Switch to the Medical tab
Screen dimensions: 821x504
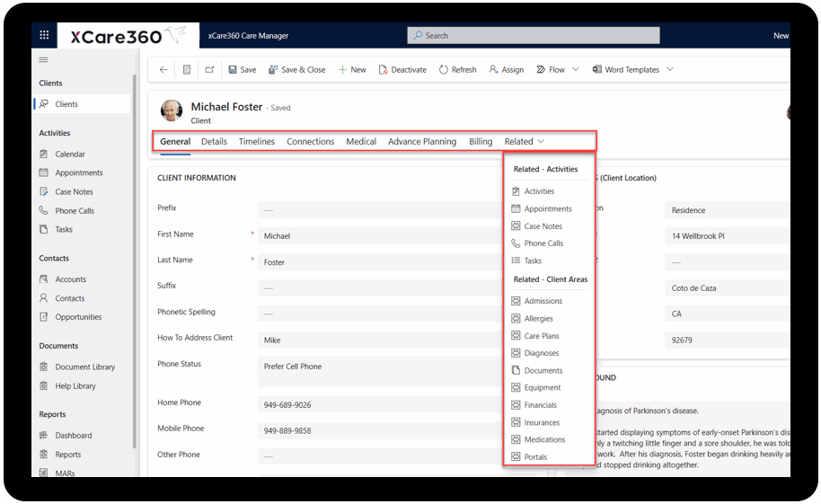(361, 141)
